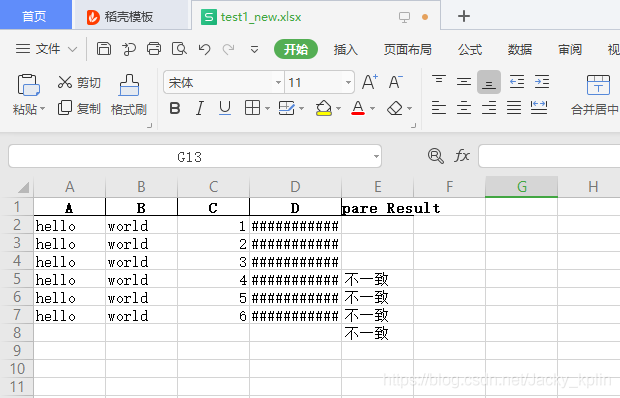Go to the 首页 home tab
Screen dimensions: 620x398
coord(36,16)
